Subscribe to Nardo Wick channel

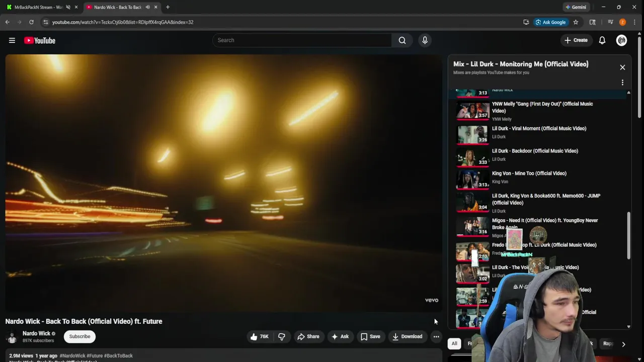(x=79, y=336)
